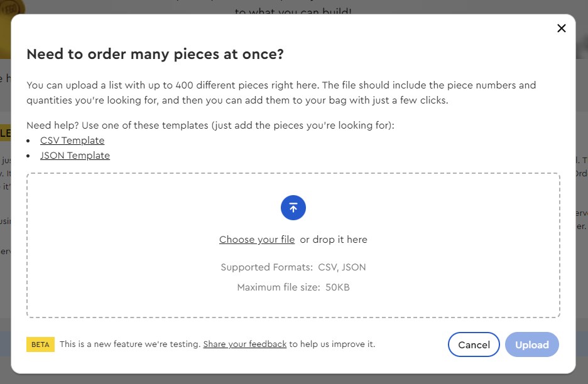Open the CSV Template link
The width and height of the screenshot is (588, 384).
coord(72,141)
